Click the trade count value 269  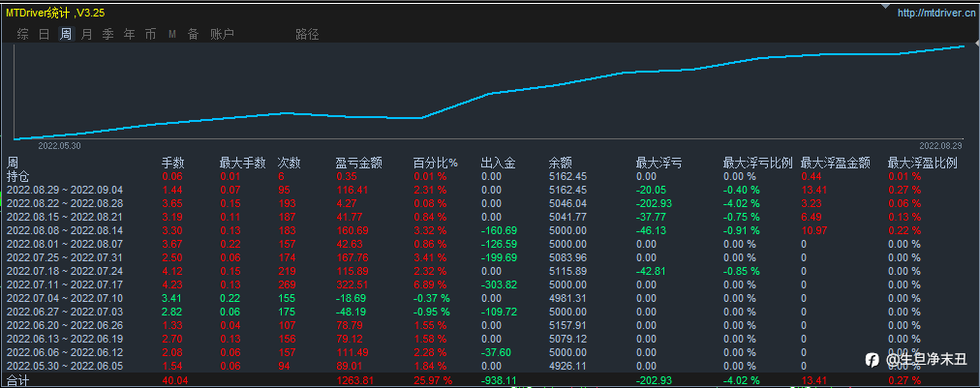(x=287, y=284)
